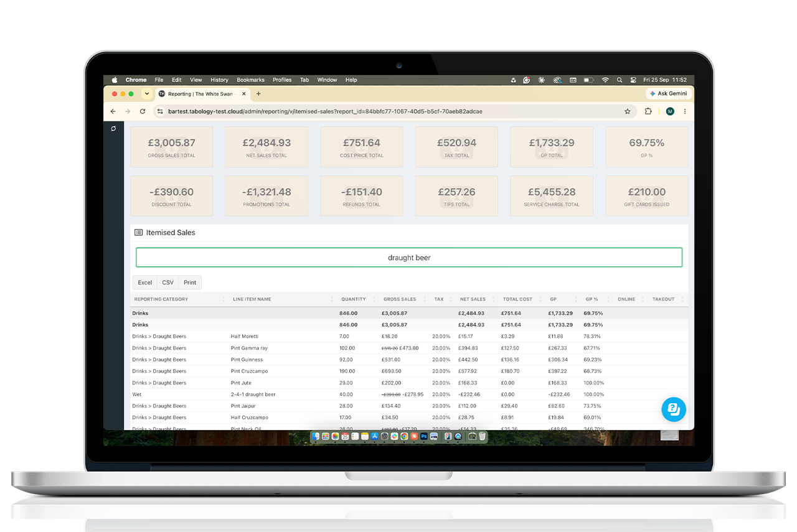Open the History menu
Viewport: 797px width, 532px height.
click(x=219, y=80)
